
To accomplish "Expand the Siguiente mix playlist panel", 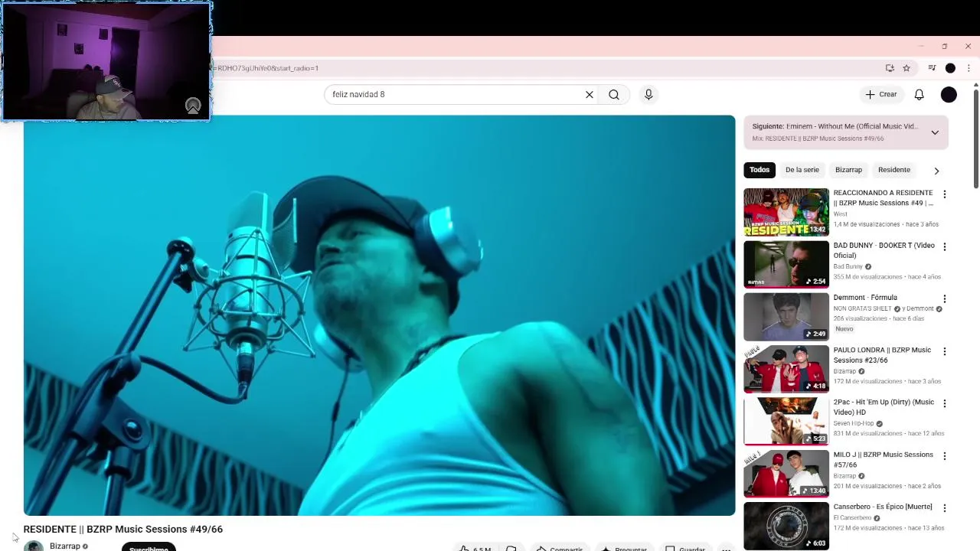I will click(935, 132).
